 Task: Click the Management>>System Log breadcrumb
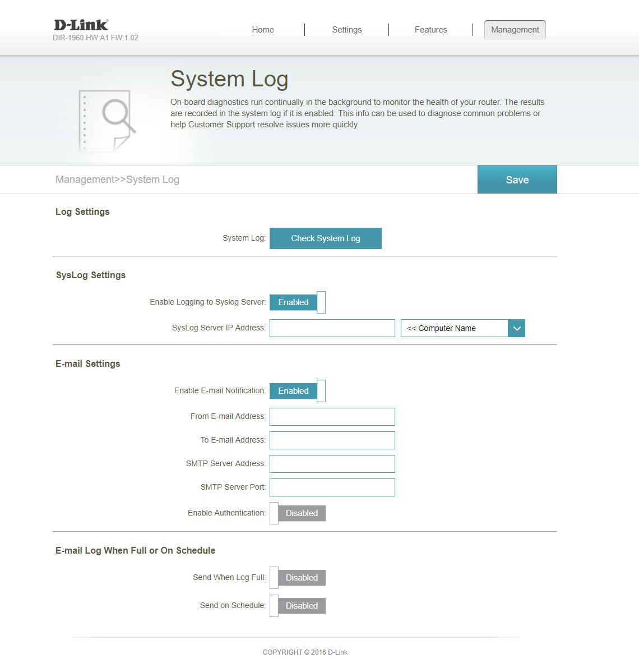117,179
